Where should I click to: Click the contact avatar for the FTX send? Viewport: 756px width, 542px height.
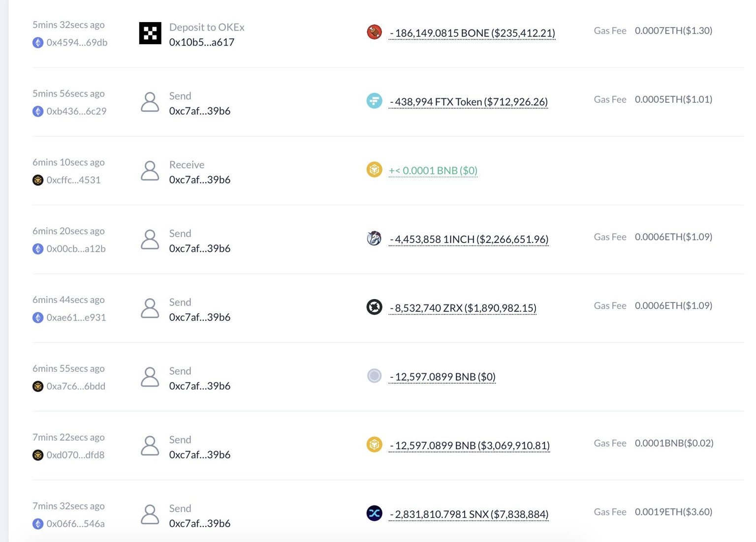coord(150,102)
